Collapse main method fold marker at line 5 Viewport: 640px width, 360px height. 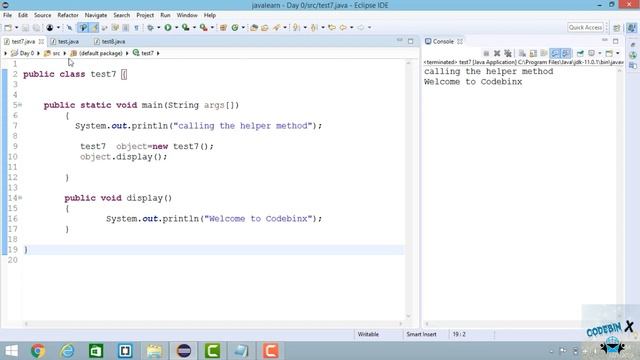(20, 105)
